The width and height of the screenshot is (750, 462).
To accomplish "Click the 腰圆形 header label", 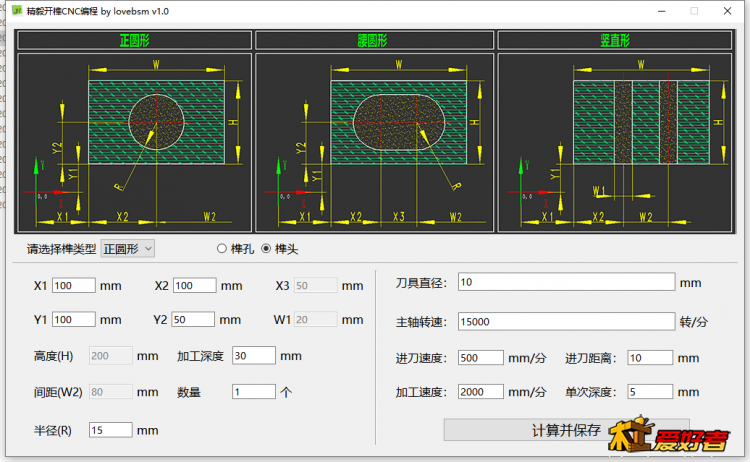I will pos(373,41).
